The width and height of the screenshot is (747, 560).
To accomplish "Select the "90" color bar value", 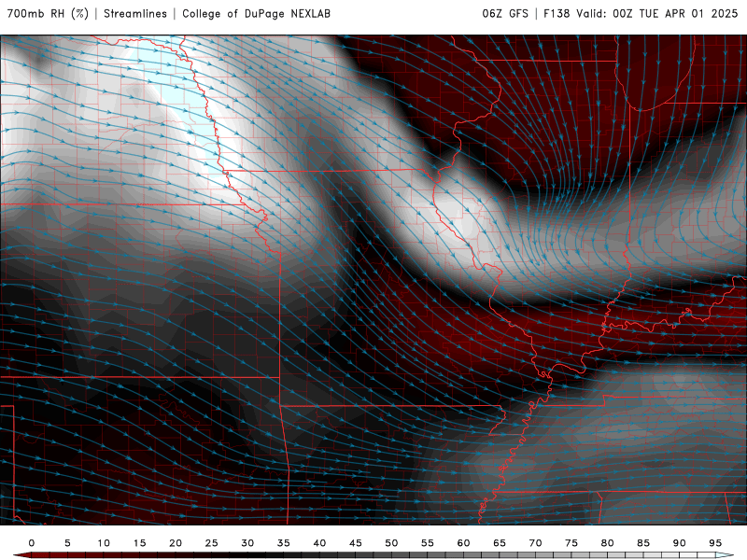I will coord(680,543).
